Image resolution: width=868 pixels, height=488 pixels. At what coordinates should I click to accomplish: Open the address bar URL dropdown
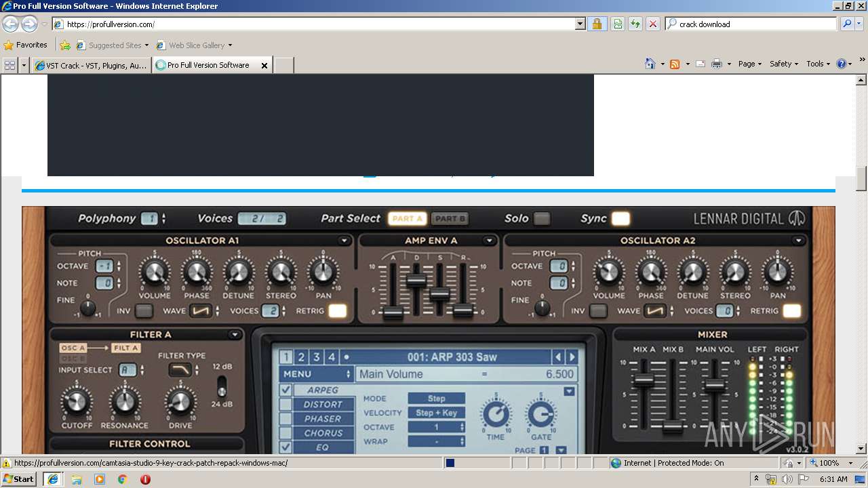click(580, 24)
